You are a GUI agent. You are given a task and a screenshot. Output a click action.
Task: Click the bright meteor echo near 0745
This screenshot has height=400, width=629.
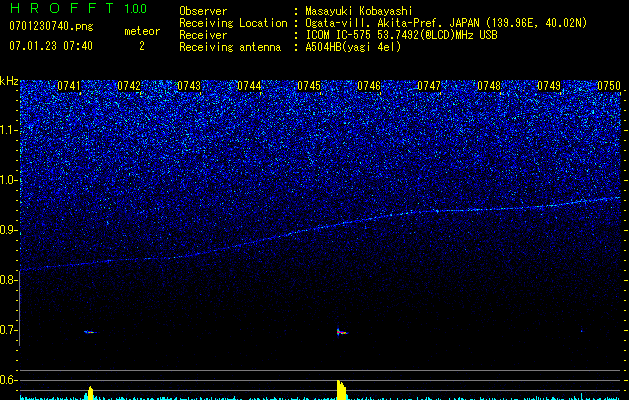[342, 332]
